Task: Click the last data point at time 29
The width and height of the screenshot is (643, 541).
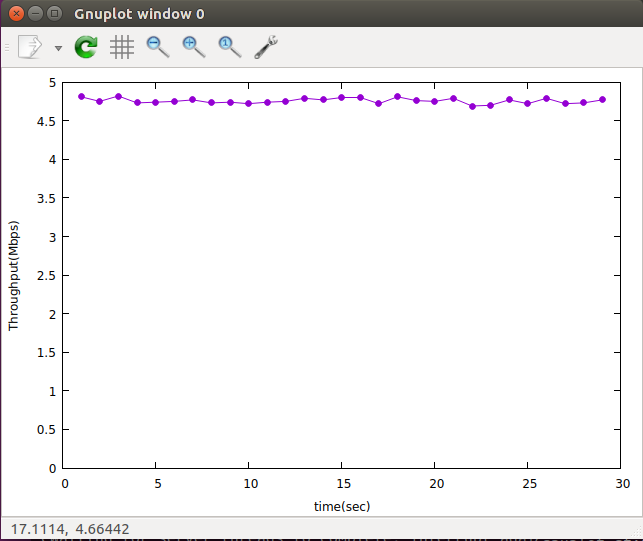Action: point(602,99)
